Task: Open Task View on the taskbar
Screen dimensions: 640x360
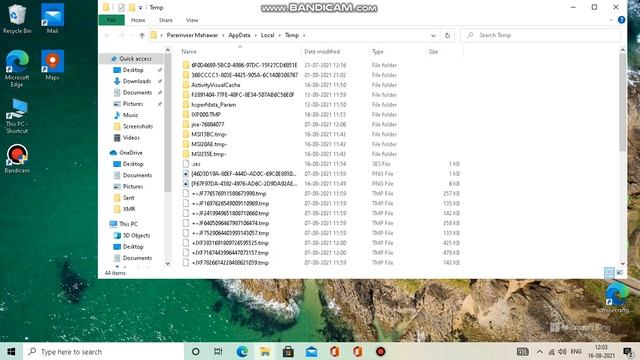Action: click(218, 351)
